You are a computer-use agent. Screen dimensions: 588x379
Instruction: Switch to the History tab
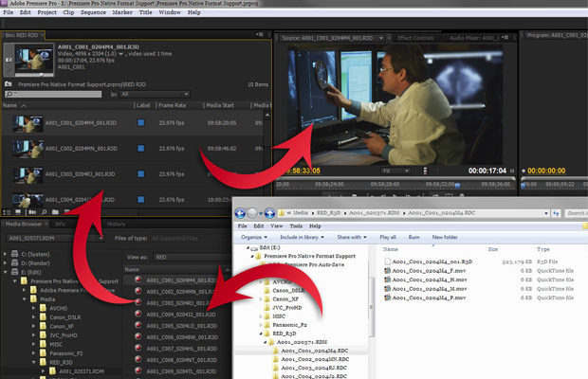click(x=116, y=224)
